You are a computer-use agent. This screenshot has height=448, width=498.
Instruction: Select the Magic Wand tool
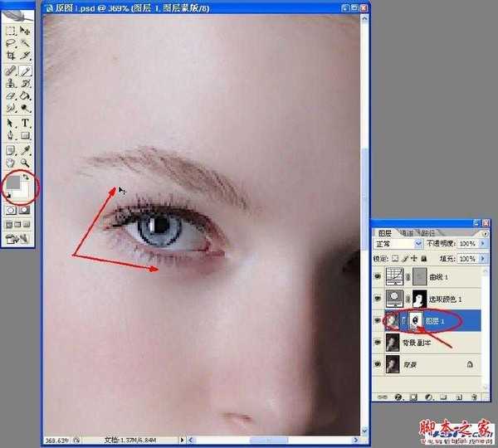[25, 43]
